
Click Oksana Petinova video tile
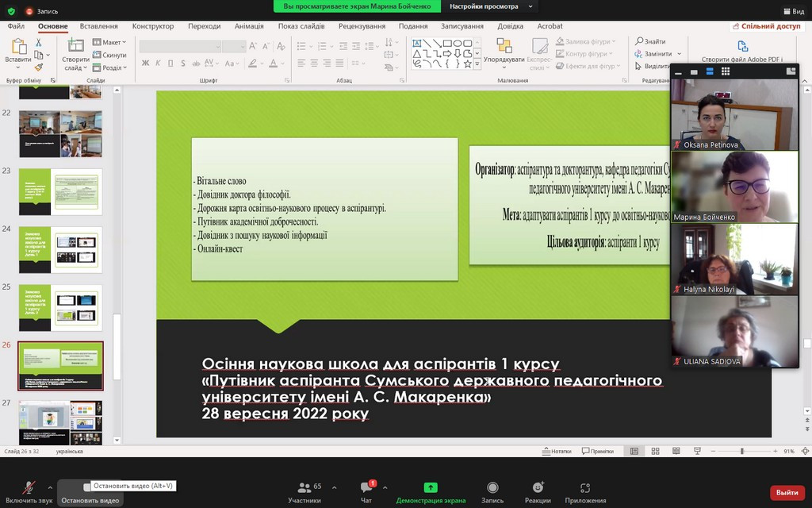coord(734,114)
